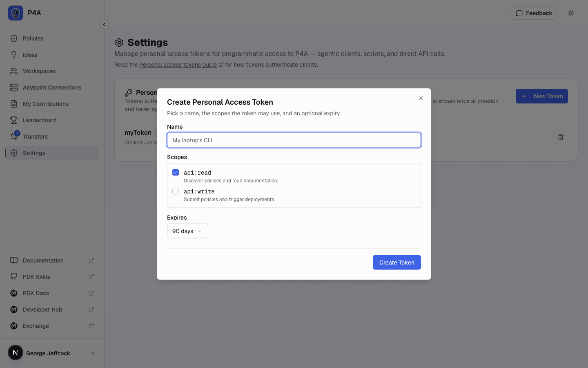588x368 pixels.
Task: Click external link icon next to PDK Docs
Action: coord(91,293)
